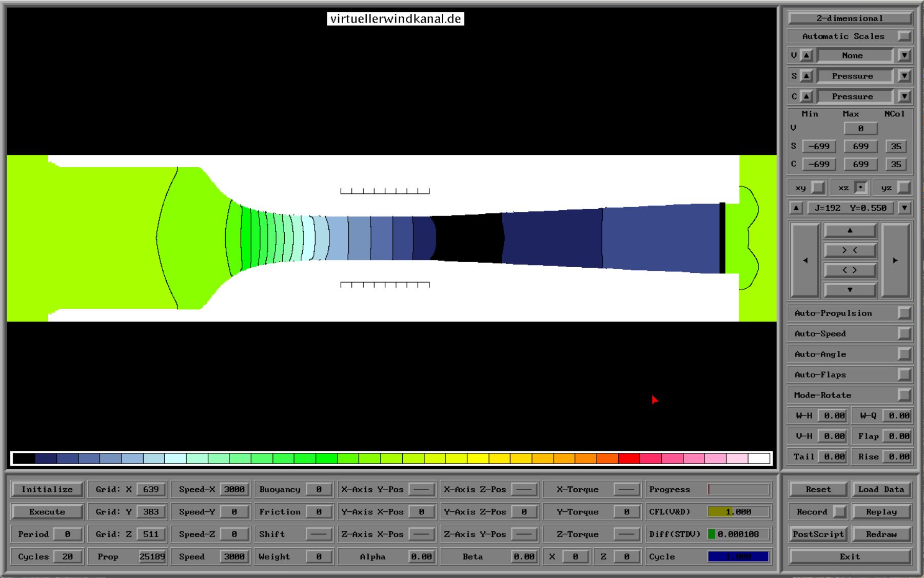Image resolution: width=924 pixels, height=578 pixels.
Task: Click the Buoyancy value field
Action: coord(319,489)
